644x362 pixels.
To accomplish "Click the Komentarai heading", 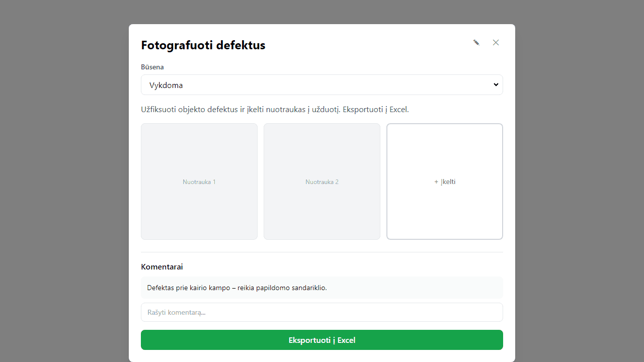I will point(162,267).
